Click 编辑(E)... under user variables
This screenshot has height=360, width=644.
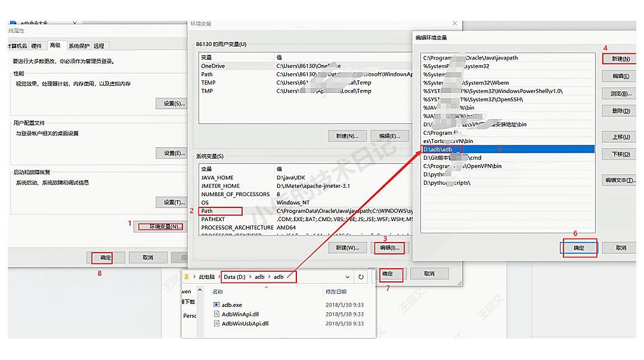coord(389,136)
